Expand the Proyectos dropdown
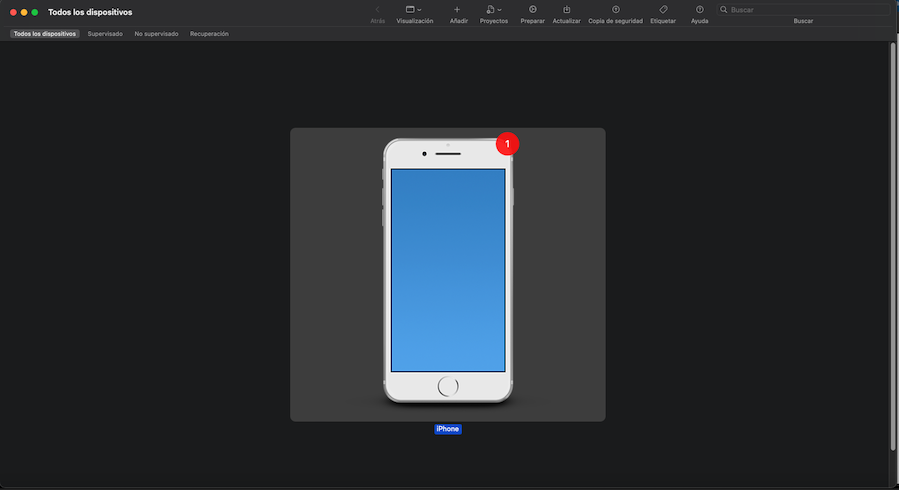Viewport: 899px width, 490px height. point(493,10)
